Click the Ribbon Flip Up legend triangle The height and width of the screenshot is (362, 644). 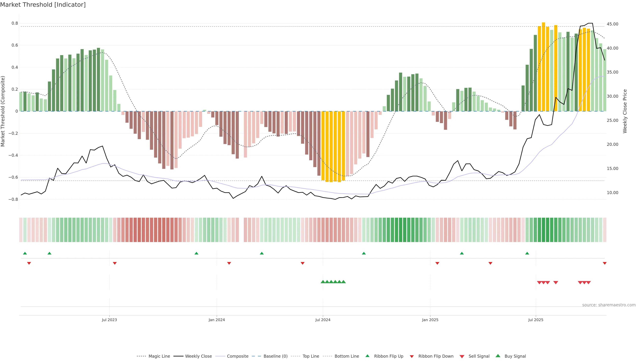[367, 356]
